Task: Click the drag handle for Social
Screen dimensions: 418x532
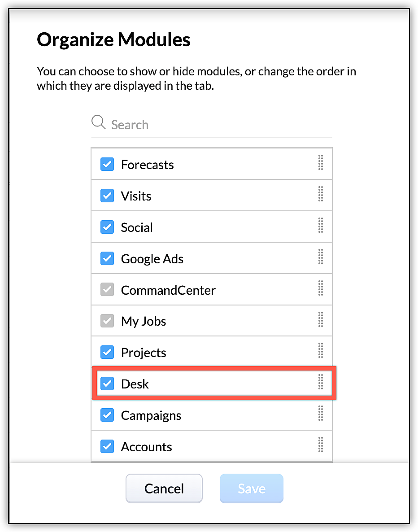Action: 321,225
